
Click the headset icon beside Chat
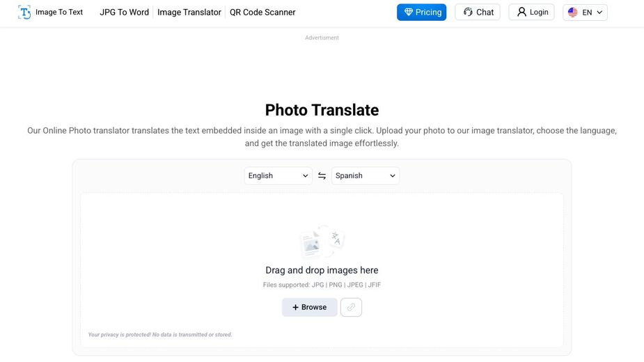click(468, 13)
